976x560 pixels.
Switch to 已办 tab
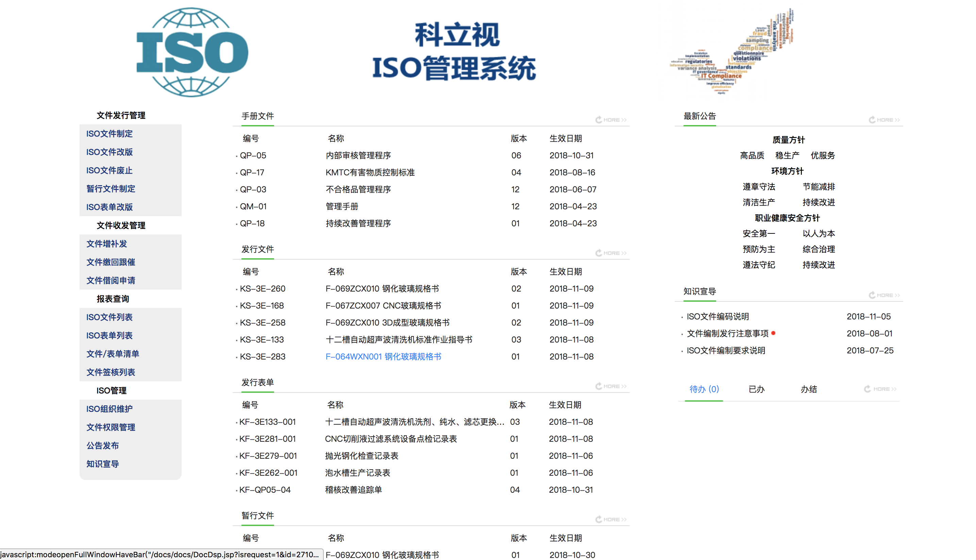coord(756,389)
